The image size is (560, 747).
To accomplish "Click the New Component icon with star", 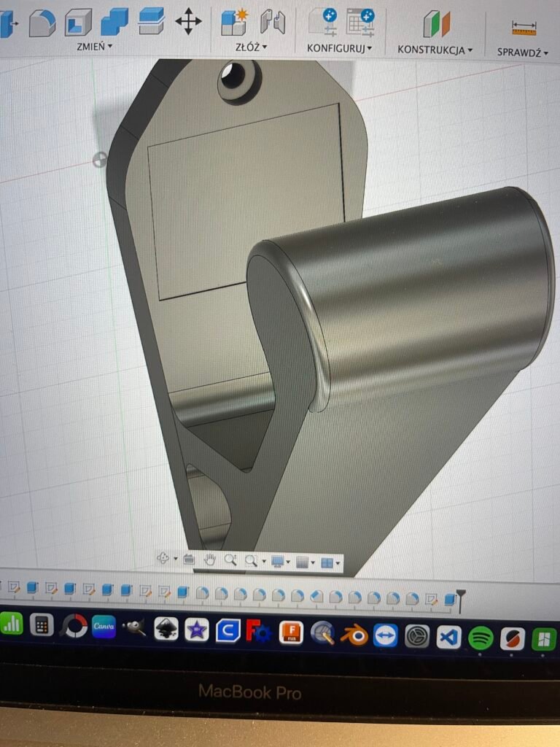I will point(235,23).
